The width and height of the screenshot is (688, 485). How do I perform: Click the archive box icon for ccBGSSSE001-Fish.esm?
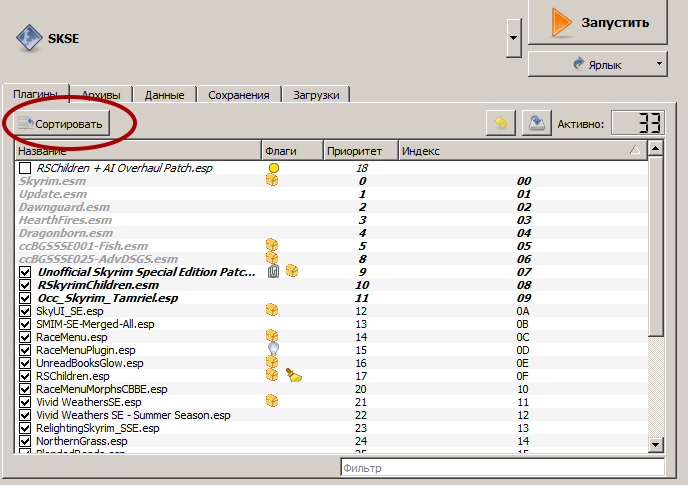272,245
